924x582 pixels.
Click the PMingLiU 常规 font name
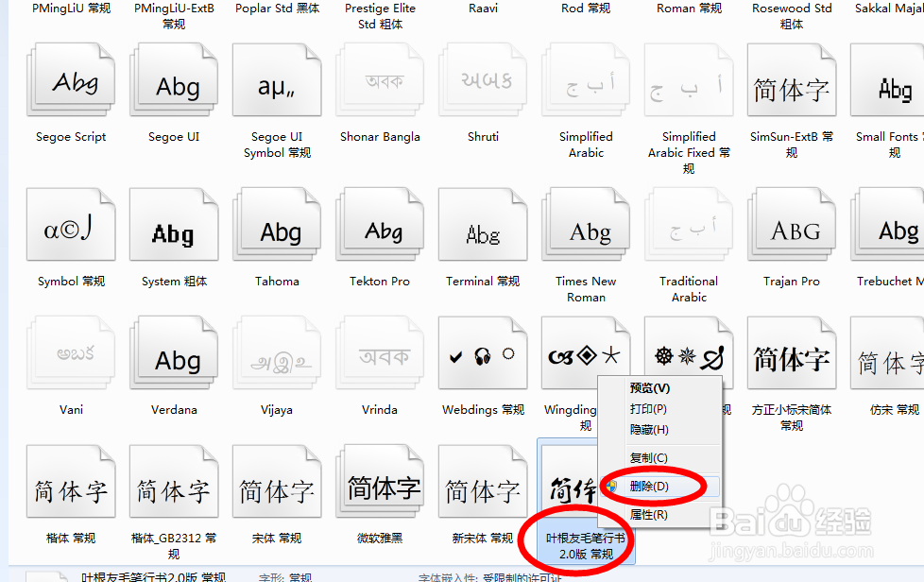(71, 9)
